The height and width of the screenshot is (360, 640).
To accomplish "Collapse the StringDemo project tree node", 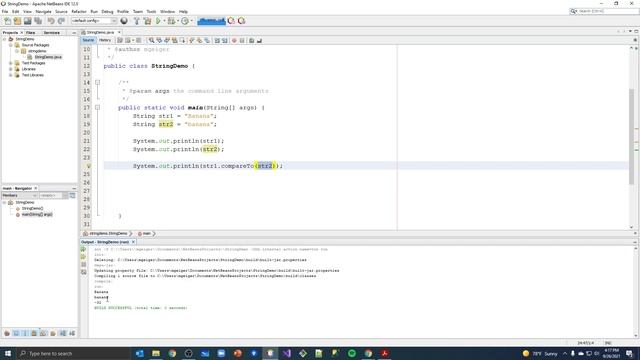I will pos(4,39).
